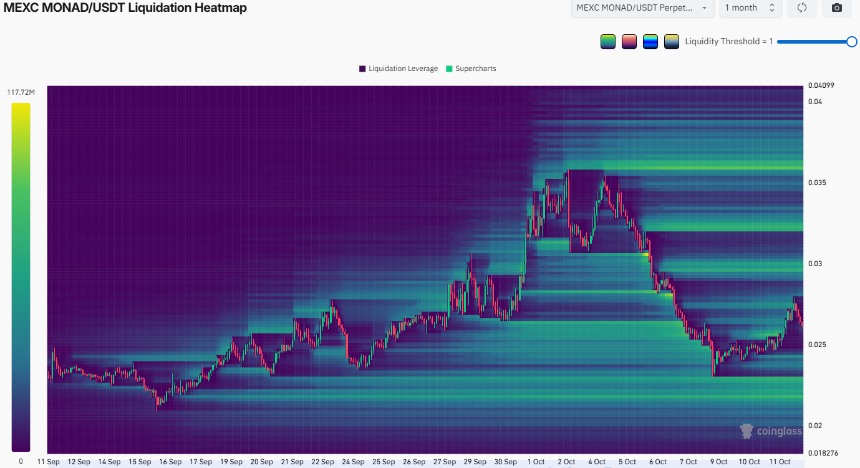The image size is (860, 468).
Task: Click the '0.02' price axis label
Action: tap(815, 426)
